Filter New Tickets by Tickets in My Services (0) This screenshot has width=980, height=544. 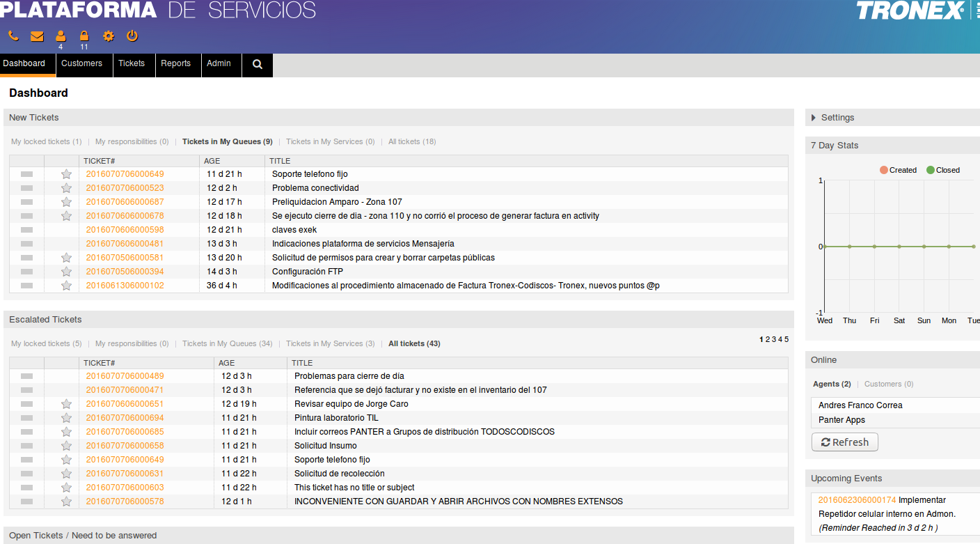coord(330,141)
